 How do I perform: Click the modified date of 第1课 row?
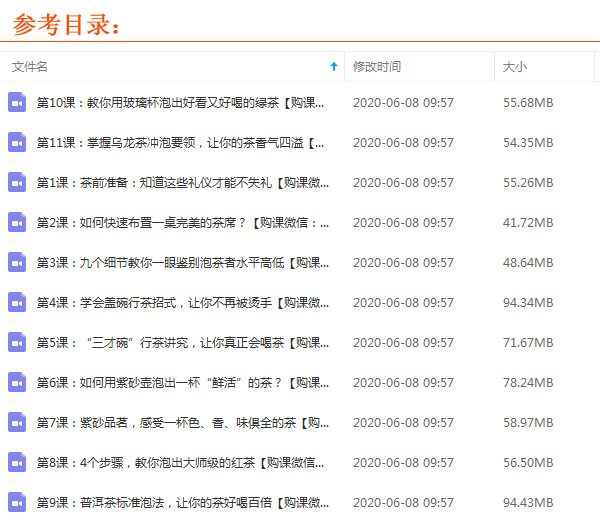point(403,182)
